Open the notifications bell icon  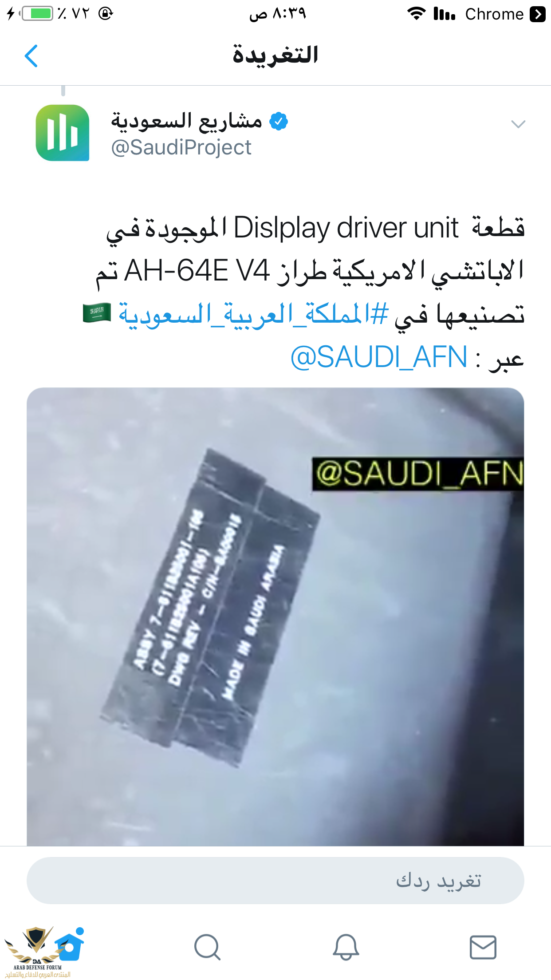[346, 947]
